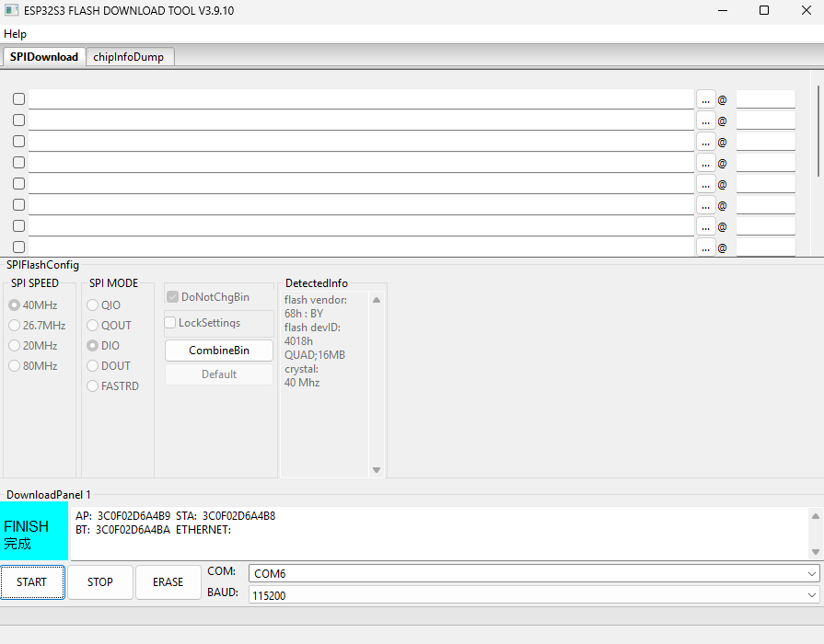Screen dimensions: 824x644
Task: Tick the first firmware file row checkbox
Action: (x=19, y=98)
